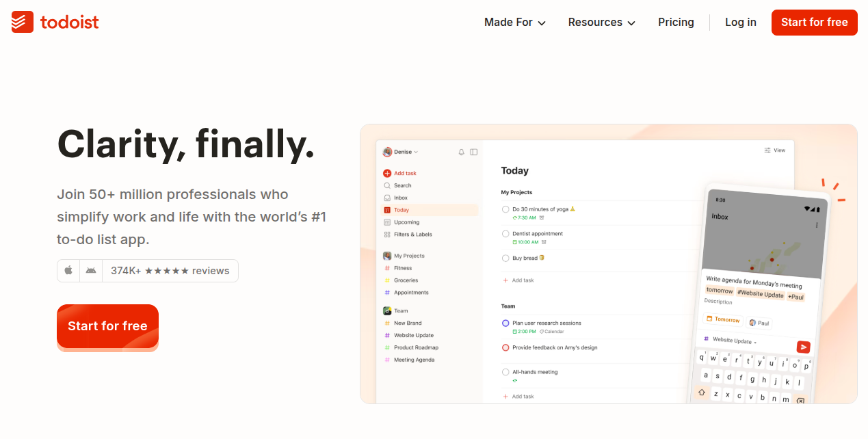The image size is (868, 439).
Task: Click the red send arrow on phone
Action: (x=803, y=347)
